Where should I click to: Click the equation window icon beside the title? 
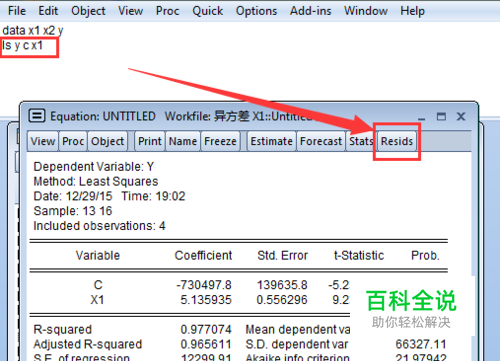click(x=37, y=116)
